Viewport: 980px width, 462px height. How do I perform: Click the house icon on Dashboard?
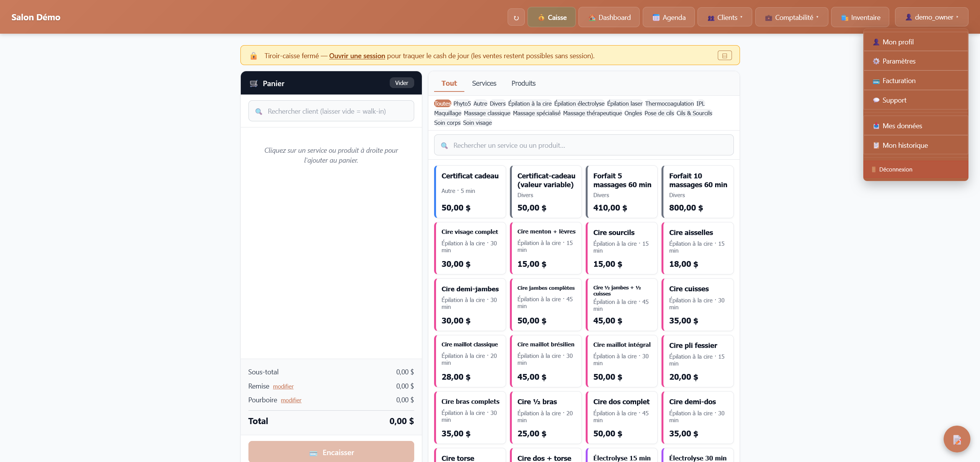point(592,18)
